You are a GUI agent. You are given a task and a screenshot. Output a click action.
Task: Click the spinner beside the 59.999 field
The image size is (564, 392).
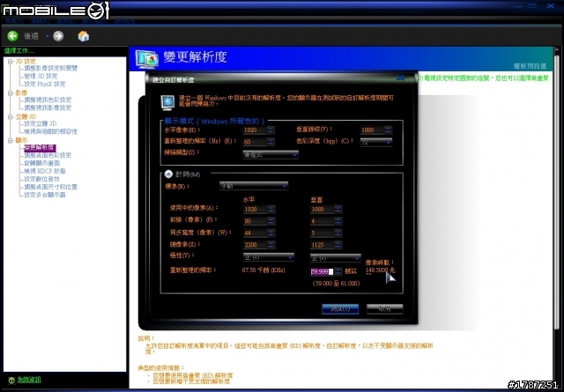tap(338, 271)
